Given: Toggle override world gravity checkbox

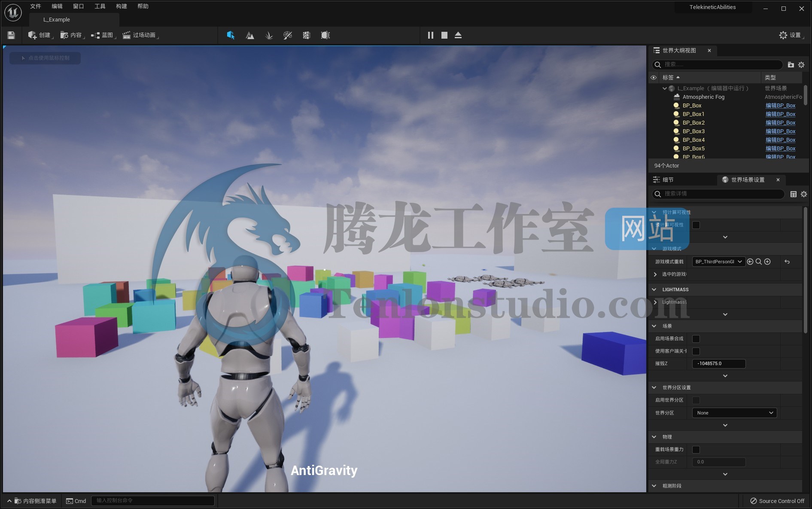Looking at the screenshot, I should (696, 450).
